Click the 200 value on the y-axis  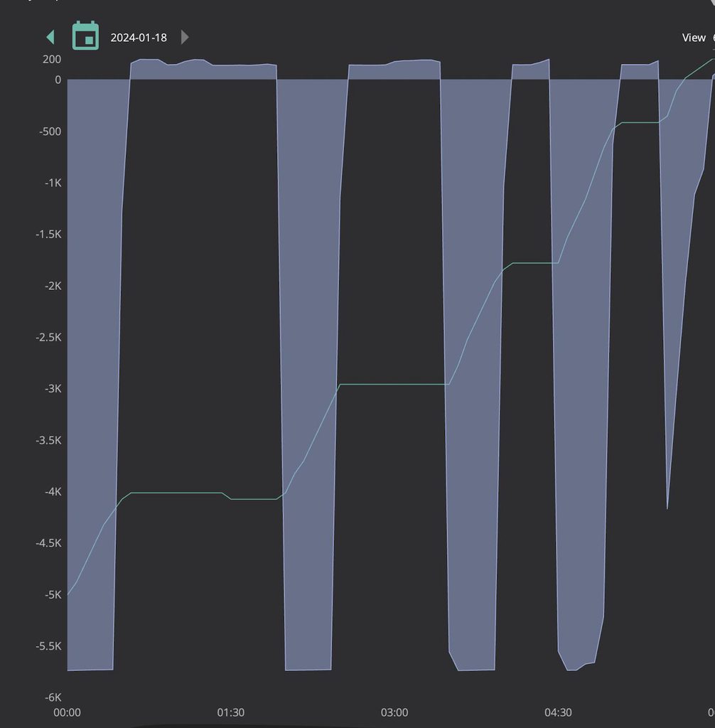click(51, 59)
